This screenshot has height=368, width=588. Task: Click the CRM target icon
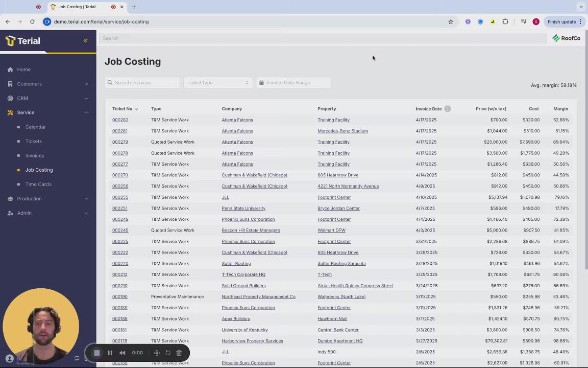point(10,98)
